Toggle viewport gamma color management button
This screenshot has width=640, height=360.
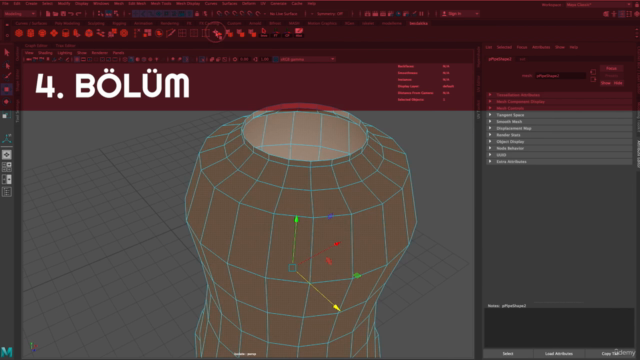tap(276, 60)
